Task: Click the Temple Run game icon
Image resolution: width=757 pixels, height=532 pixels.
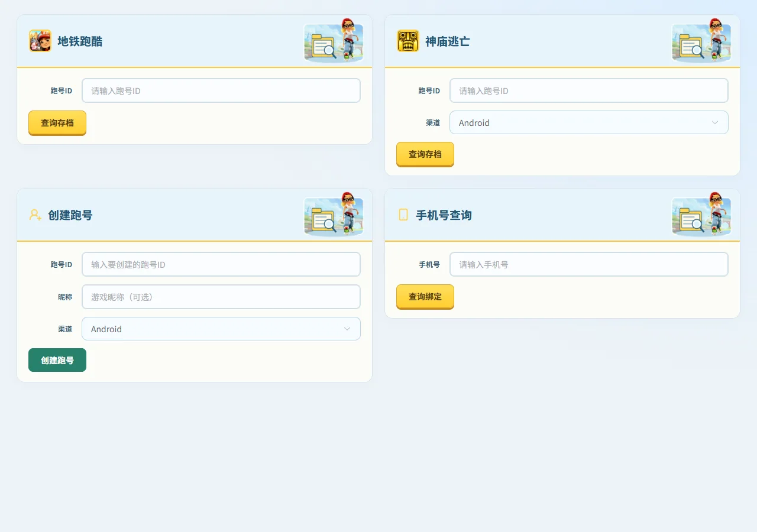Action: coord(408,41)
